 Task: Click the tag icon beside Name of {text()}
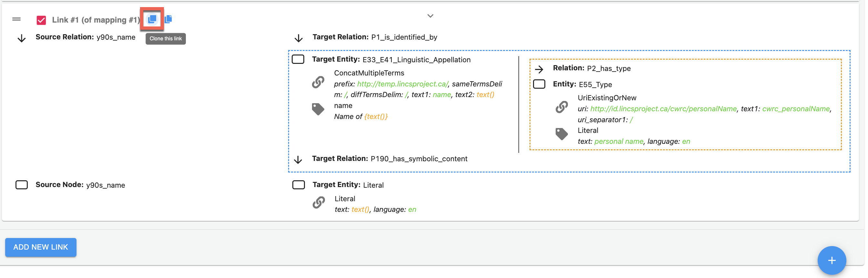tap(318, 109)
